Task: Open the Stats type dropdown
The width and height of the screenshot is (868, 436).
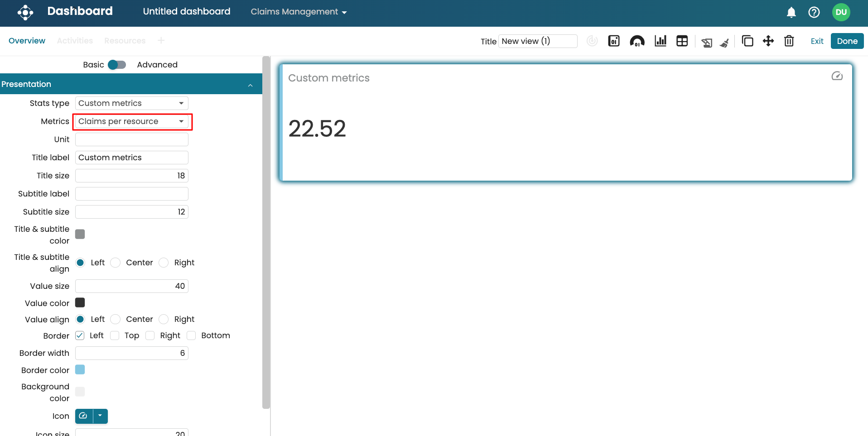Action: coord(131,103)
